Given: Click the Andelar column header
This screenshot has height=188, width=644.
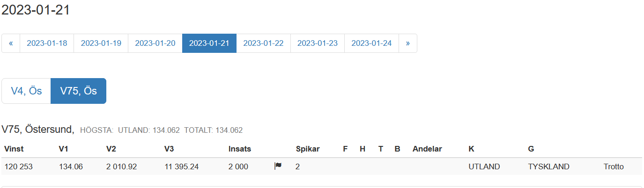Looking at the screenshot, I should tap(427, 149).
